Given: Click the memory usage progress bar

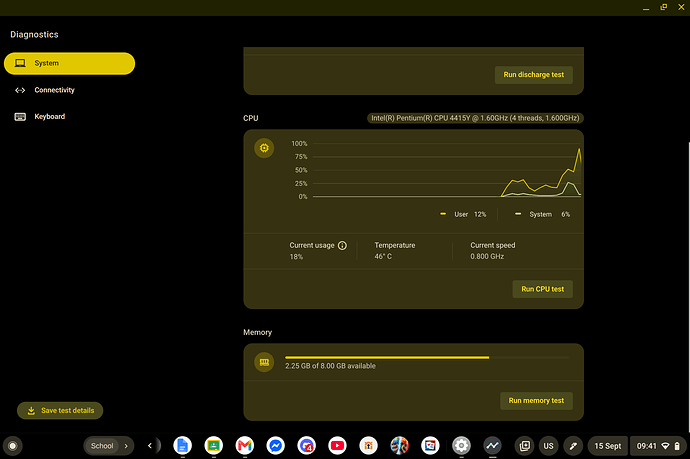Looking at the screenshot, I should [x=426, y=357].
